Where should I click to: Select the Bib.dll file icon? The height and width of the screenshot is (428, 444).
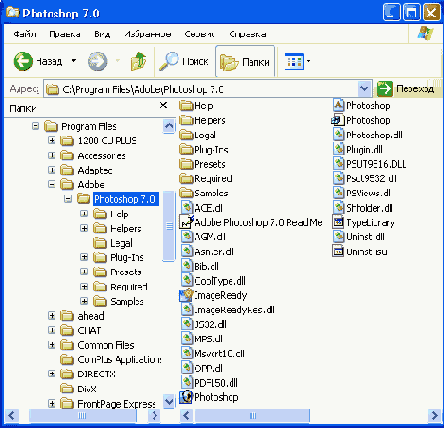[187, 266]
